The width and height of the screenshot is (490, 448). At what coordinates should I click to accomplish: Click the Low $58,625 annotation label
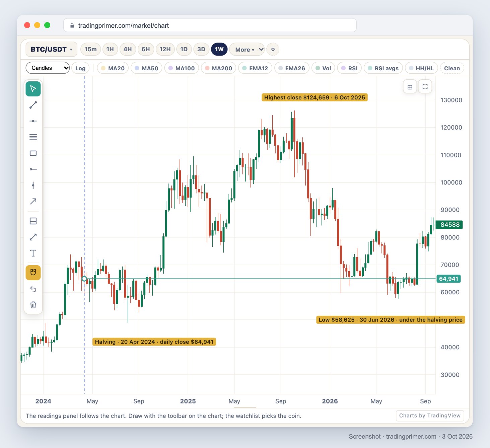coord(391,320)
